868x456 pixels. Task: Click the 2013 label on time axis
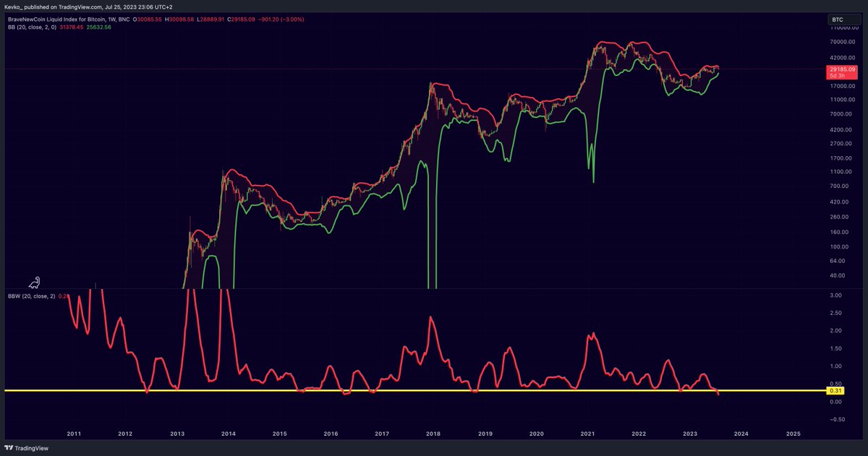(177, 434)
